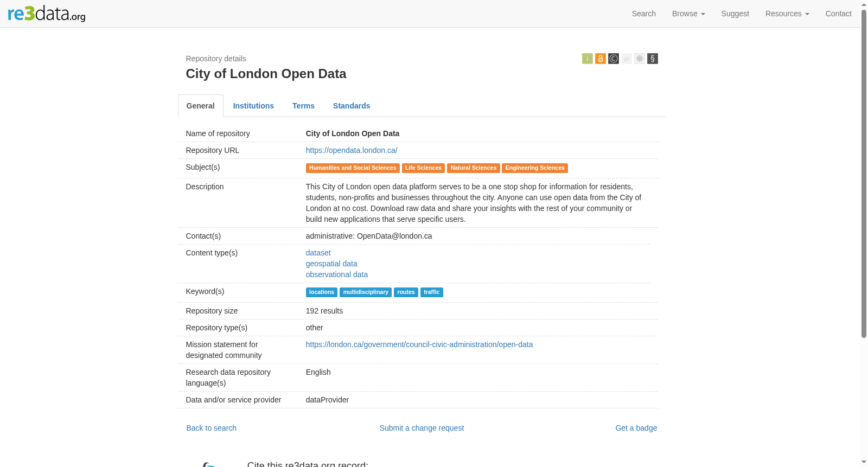
Task: Click the green information badge icon
Action: pyautogui.click(x=588, y=59)
